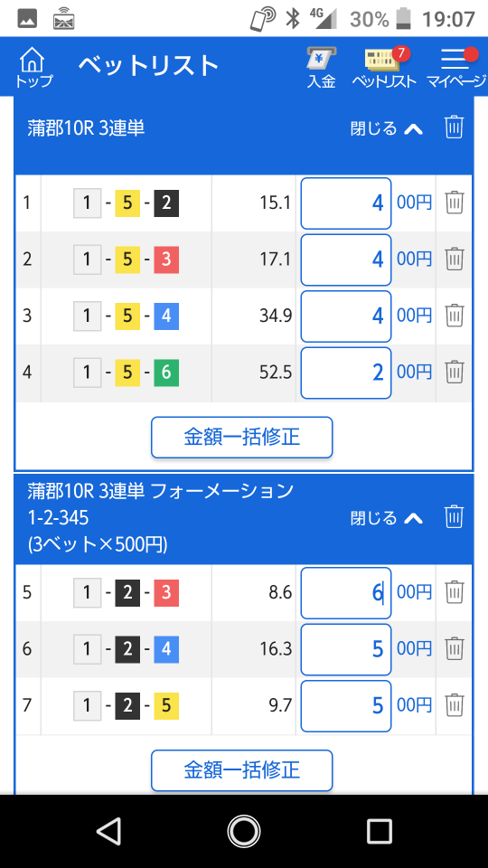Delete bet row 1-5-6
The width and height of the screenshot is (488, 868).
pyautogui.click(x=455, y=372)
